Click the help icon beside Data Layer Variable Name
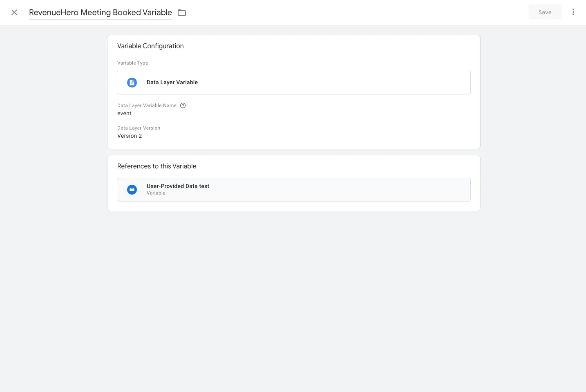 [x=183, y=105]
